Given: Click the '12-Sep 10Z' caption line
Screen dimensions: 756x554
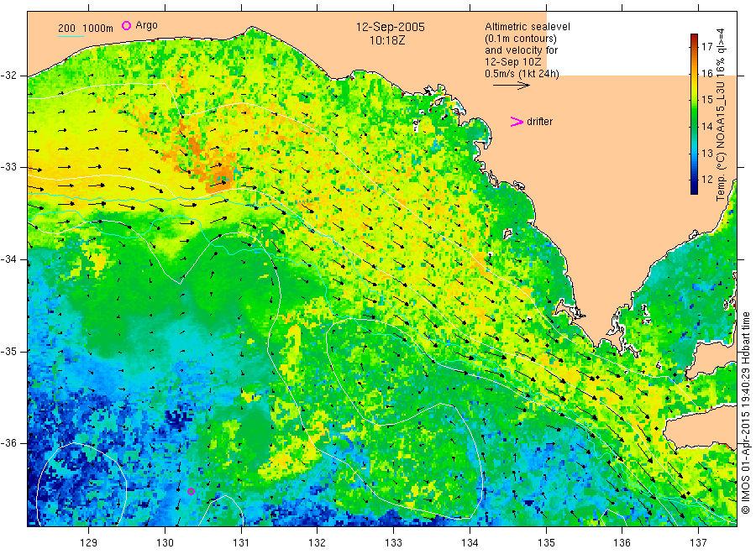Looking at the screenshot, I should (513, 62).
